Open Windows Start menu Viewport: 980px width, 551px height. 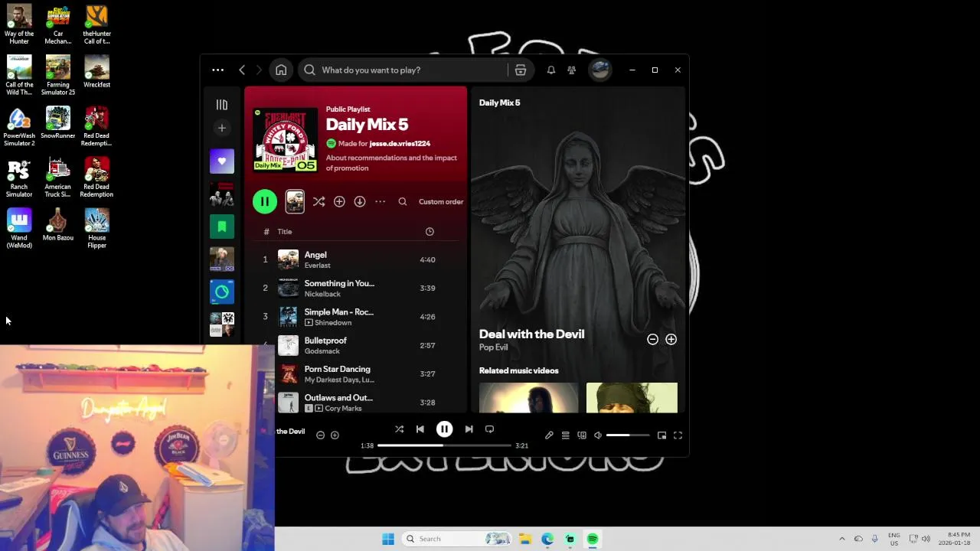(x=388, y=539)
